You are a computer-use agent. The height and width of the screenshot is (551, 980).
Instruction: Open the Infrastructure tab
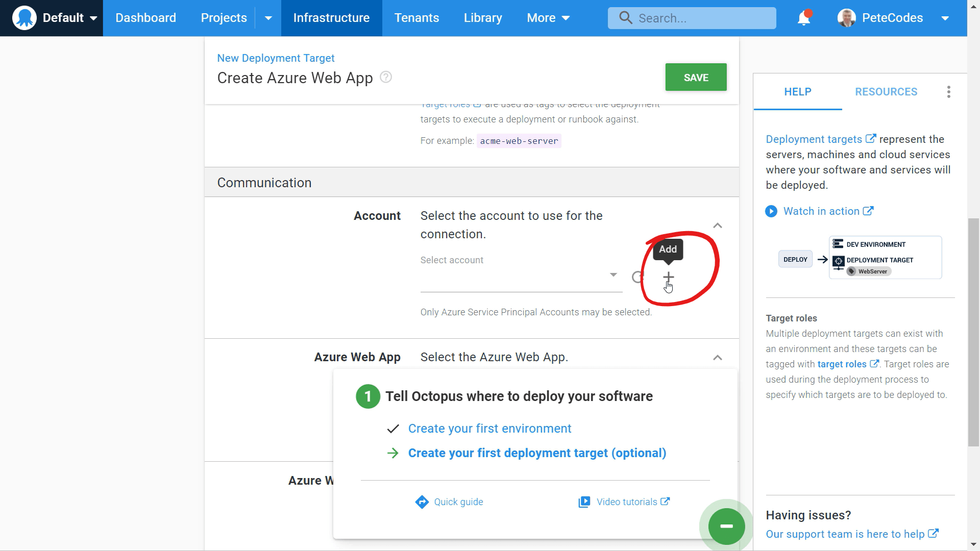331,18
